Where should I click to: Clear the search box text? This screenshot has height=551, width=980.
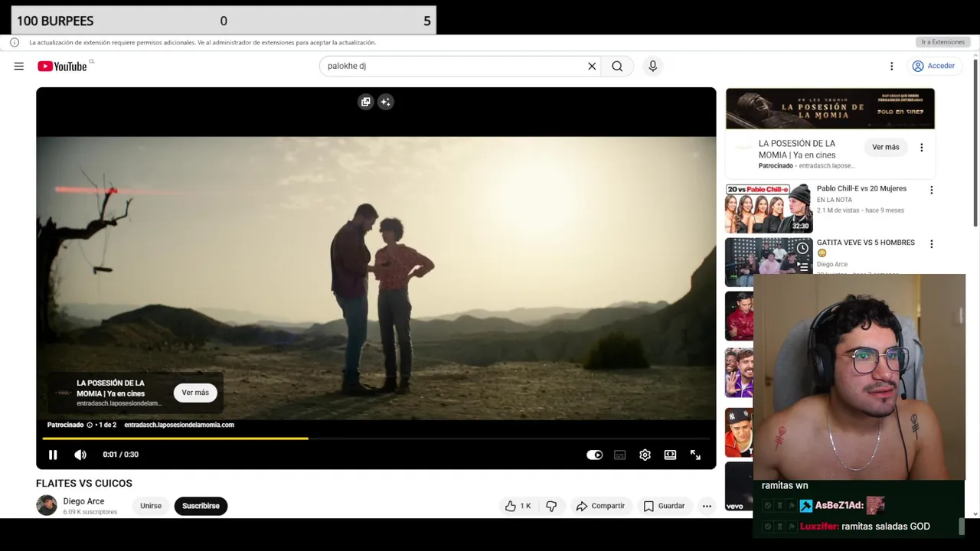(592, 67)
